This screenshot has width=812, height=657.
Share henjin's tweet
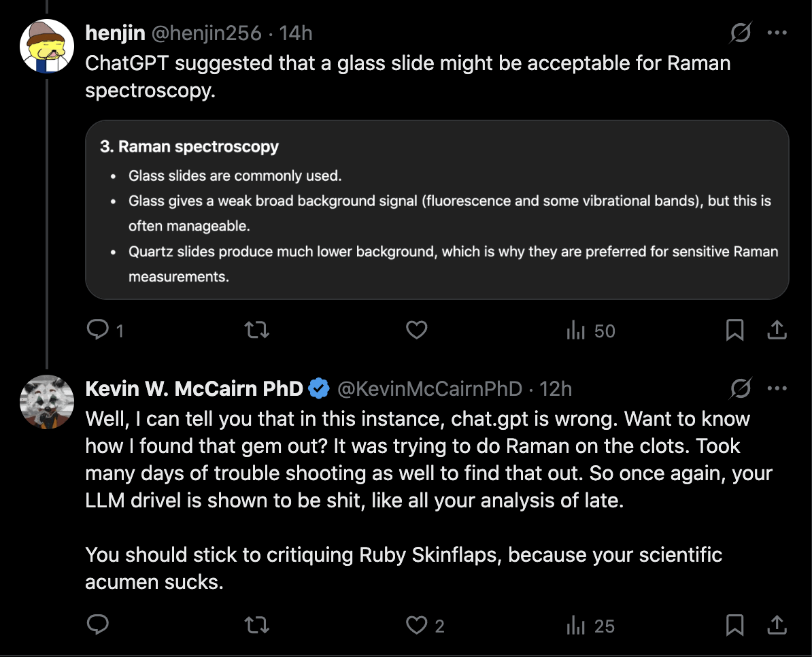click(x=777, y=331)
